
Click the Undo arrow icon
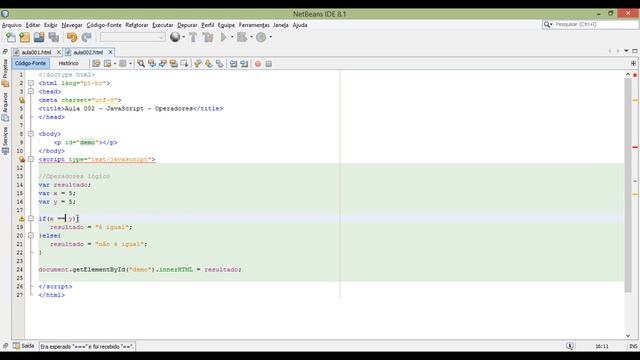click(72, 38)
